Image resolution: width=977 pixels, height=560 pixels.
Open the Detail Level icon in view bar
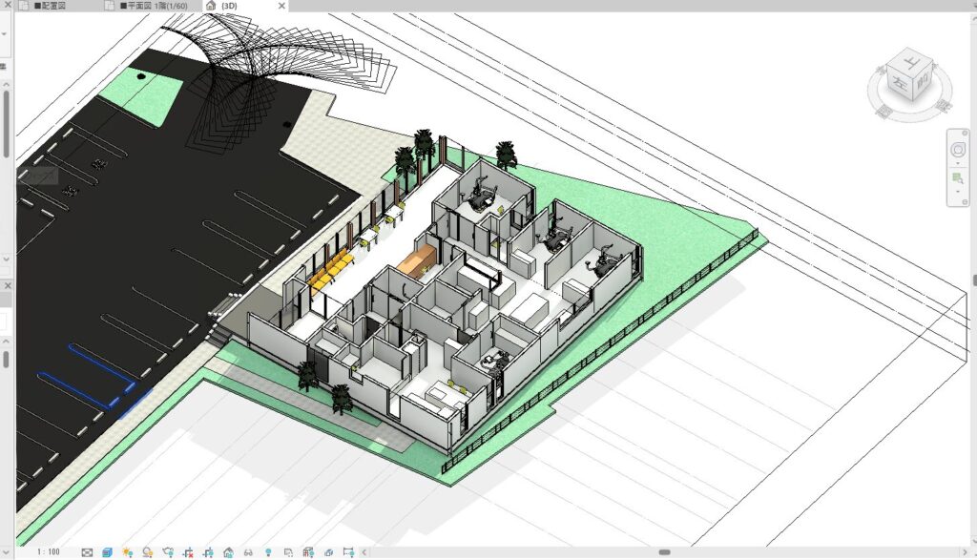point(87,552)
